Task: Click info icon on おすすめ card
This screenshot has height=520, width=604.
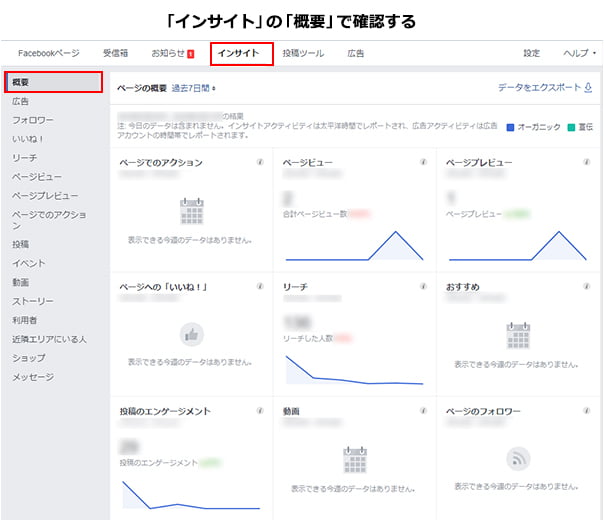Action: pyautogui.click(x=586, y=287)
